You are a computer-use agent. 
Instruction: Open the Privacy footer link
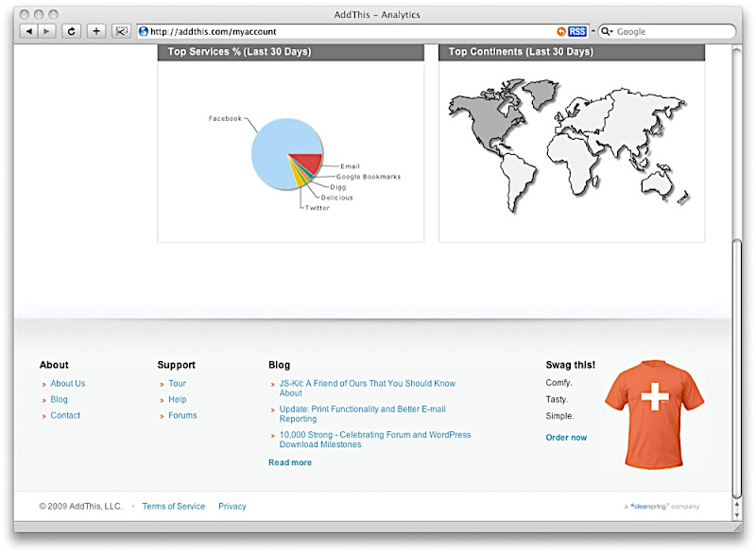point(232,507)
